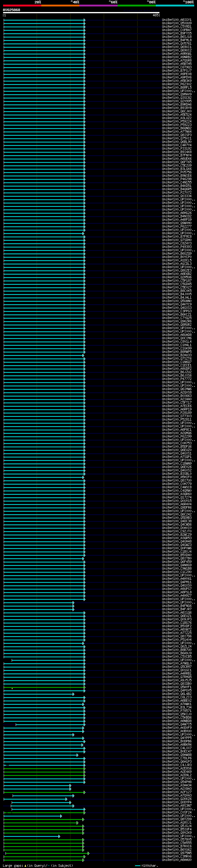Select label UniRef100_Q0DYP4
Viewport: 197px width, 868px height.
click(x=176, y=802)
